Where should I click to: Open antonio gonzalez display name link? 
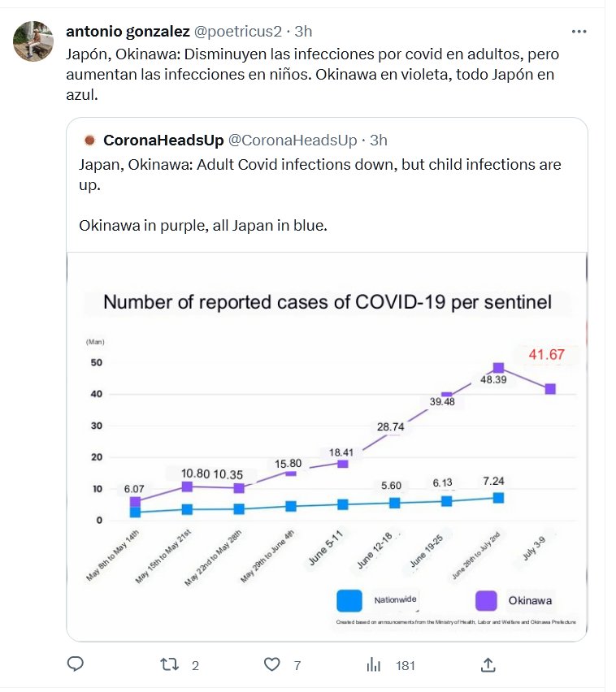[x=128, y=32]
